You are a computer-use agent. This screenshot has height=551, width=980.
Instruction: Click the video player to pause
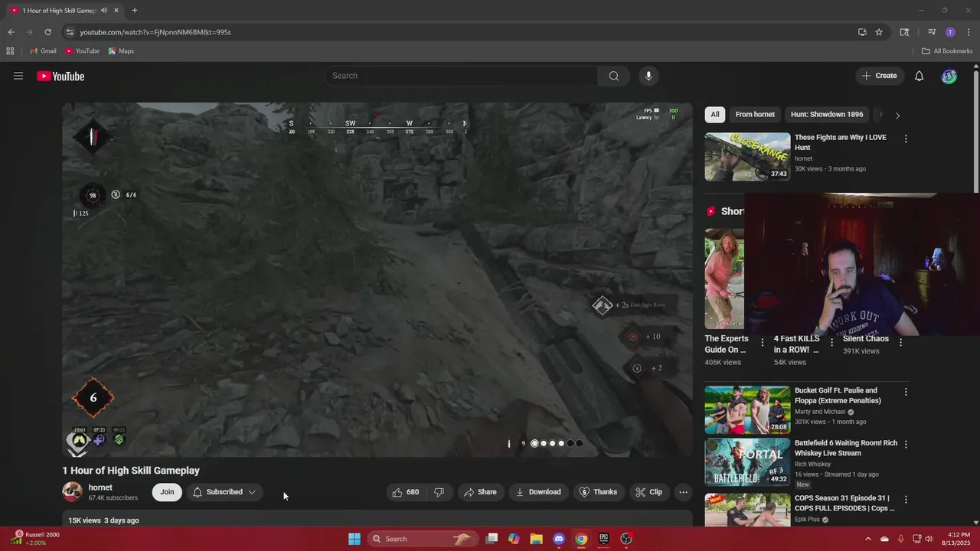(377, 279)
